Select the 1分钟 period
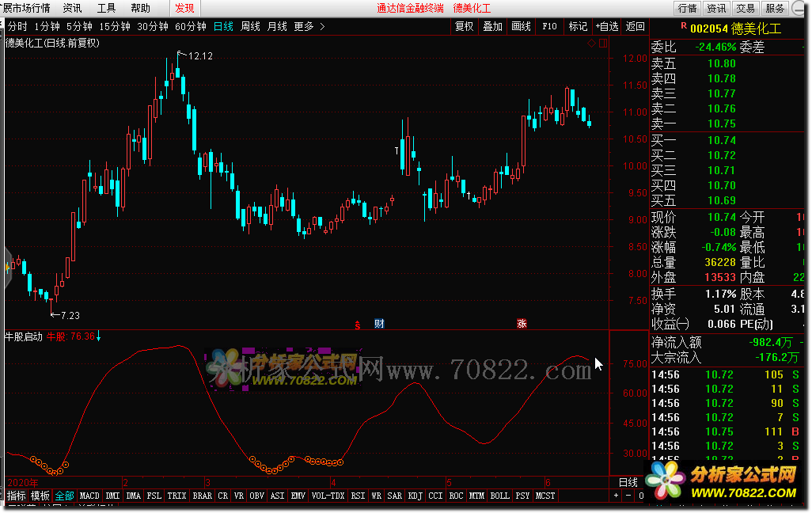812x513 pixels. (47, 26)
